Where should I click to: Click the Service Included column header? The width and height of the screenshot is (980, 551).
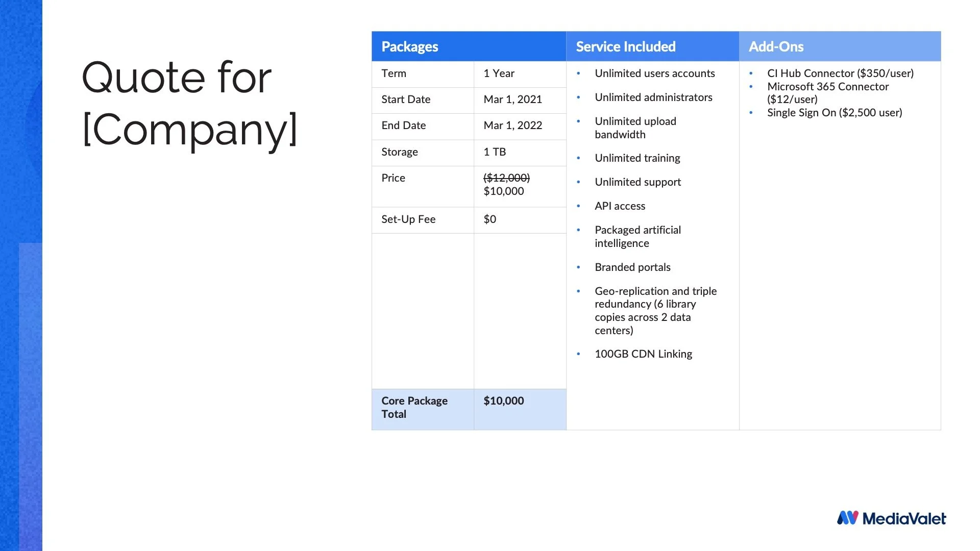[x=625, y=46]
